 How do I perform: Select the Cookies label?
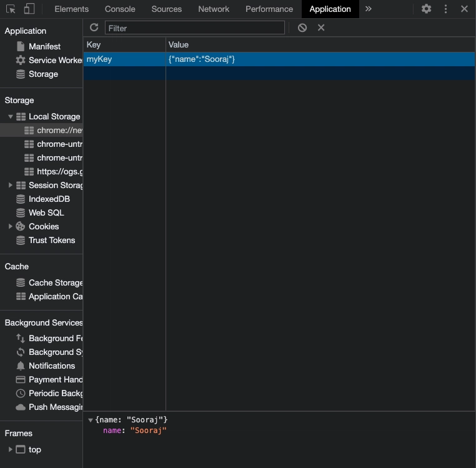pyautogui.click(x=44, y=227)
